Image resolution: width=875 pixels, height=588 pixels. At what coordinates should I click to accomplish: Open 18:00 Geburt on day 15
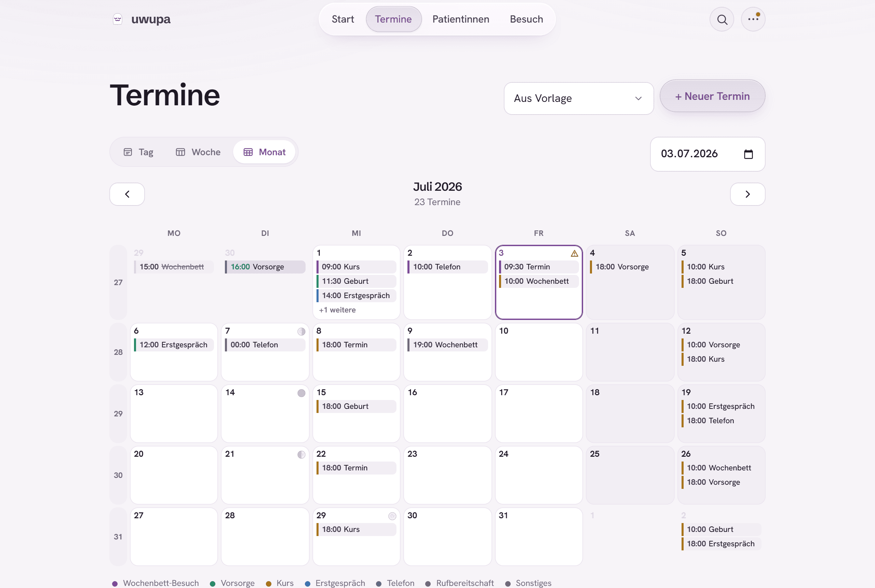[x=356, y=406]
